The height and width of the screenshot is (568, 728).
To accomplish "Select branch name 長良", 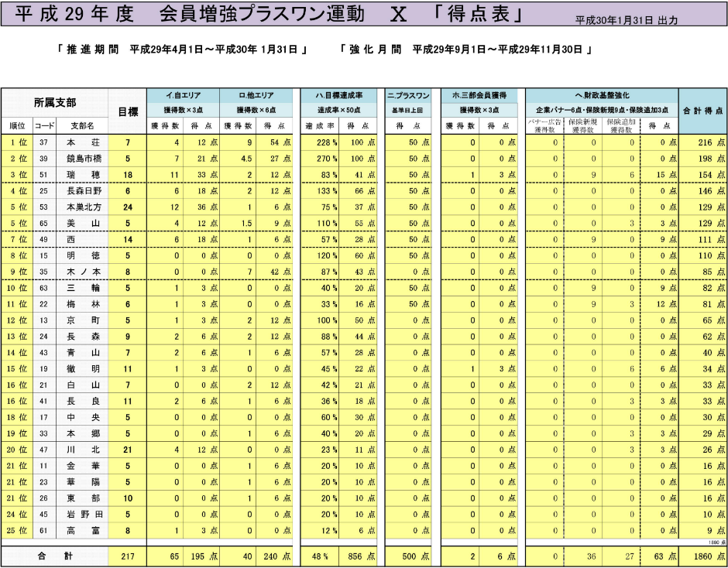I will point(83,402).
